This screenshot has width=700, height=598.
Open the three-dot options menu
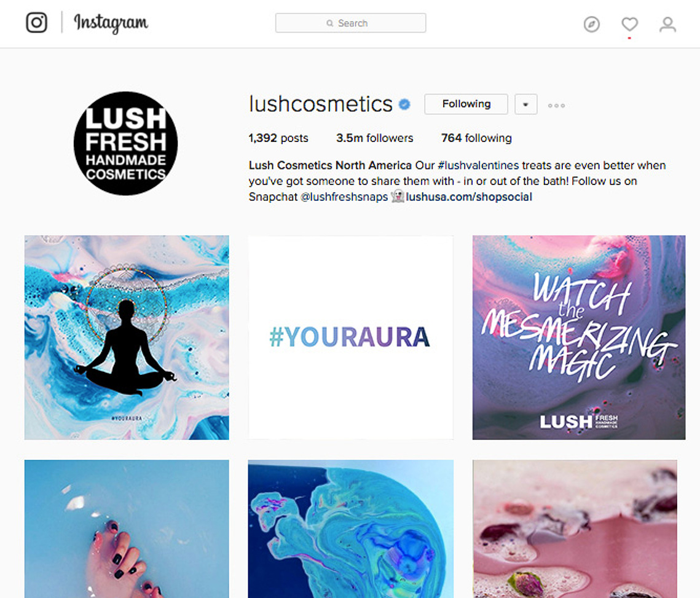click(x=556, y=105)
